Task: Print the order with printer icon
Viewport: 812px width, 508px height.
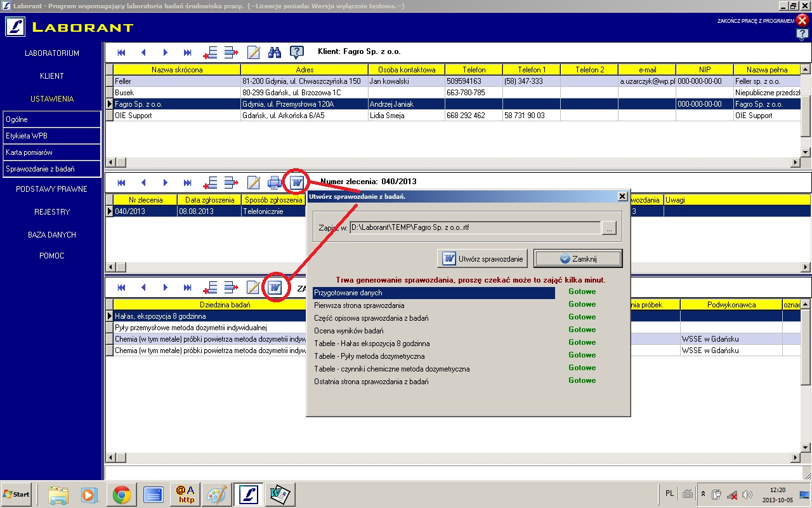Action: coord(275,183)
